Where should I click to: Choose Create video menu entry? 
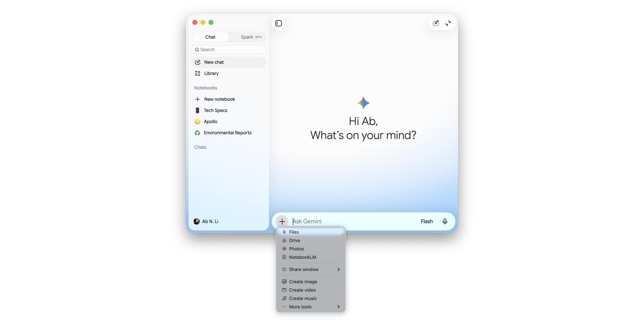(311, 290)
